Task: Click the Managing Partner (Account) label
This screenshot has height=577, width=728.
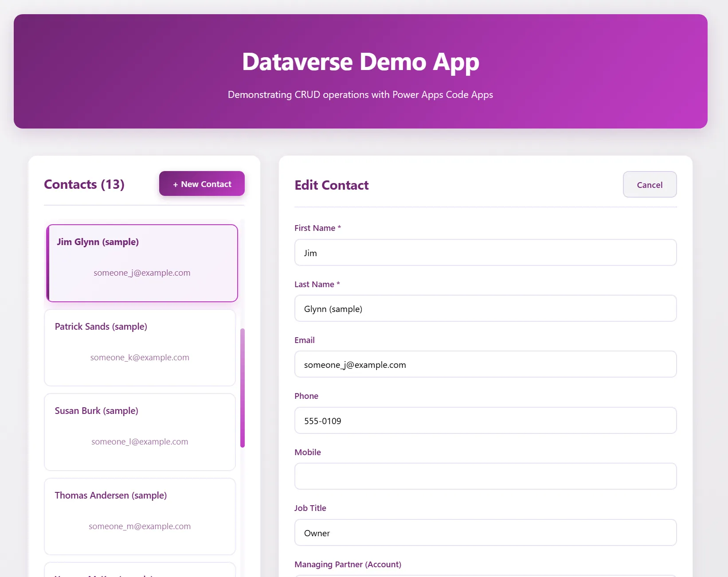Action: tap(348, 564)
